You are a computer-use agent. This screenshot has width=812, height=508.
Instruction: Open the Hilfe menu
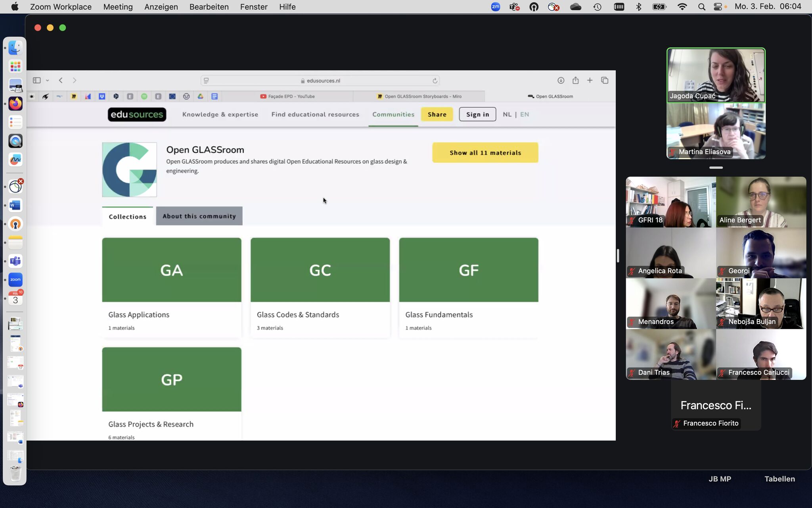(287, 7)
